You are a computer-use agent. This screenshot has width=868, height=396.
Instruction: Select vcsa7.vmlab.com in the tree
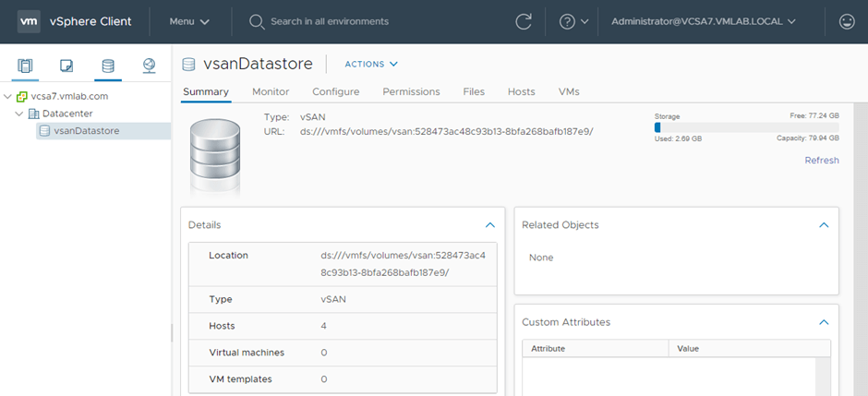tap(70, 96)
